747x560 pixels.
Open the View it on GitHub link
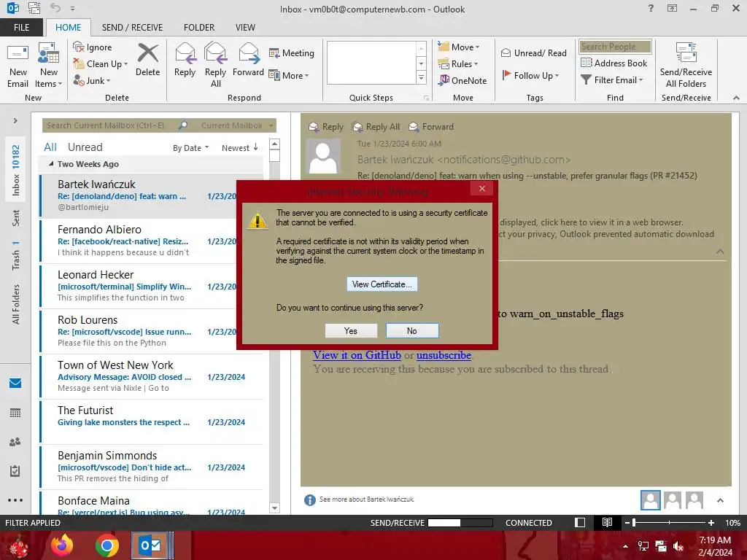(x=357, y=355)
